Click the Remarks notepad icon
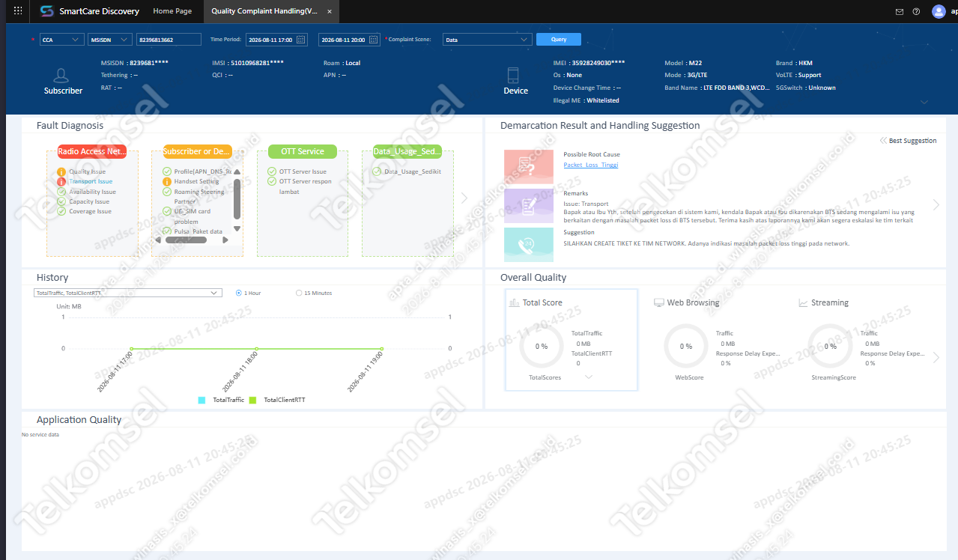Viewport: 958px width, 560px height. click(529, 205)
